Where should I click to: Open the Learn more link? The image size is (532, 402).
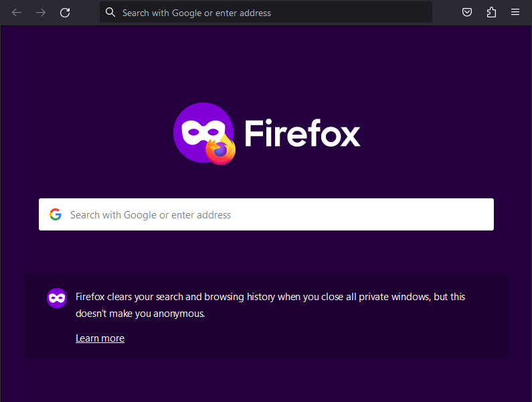100,338
